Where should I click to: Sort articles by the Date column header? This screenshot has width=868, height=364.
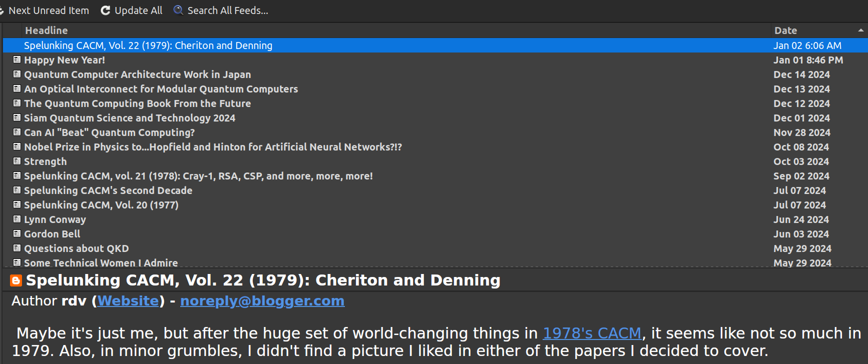coord(785,30)
